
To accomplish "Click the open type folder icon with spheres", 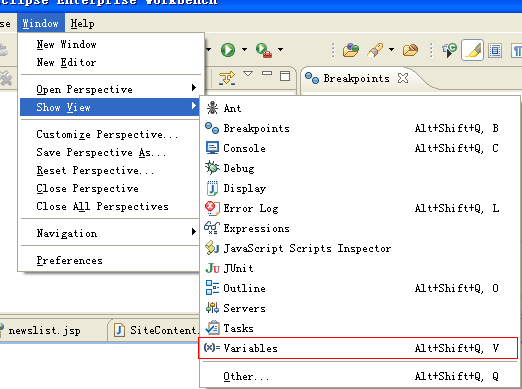I will 351,50.
